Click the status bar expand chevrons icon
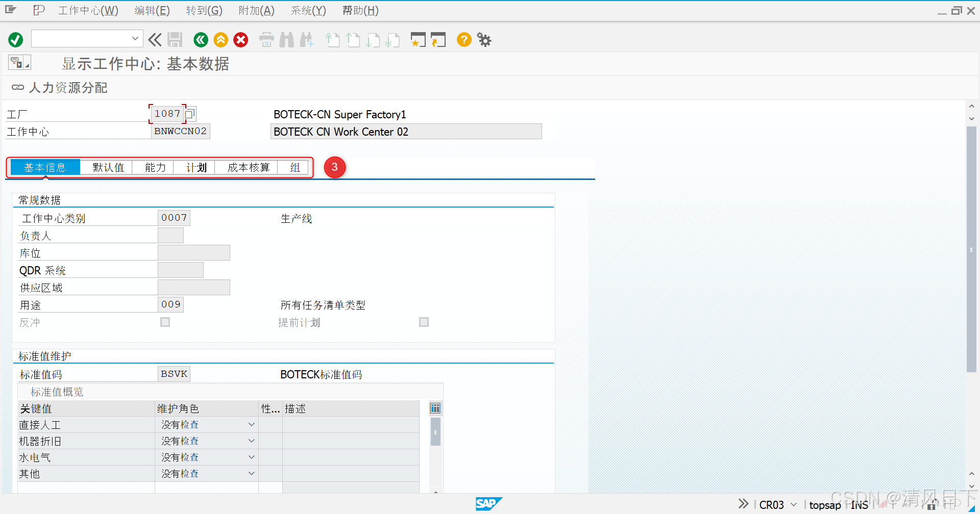980x514 pixels. click(x=743, y=504)
